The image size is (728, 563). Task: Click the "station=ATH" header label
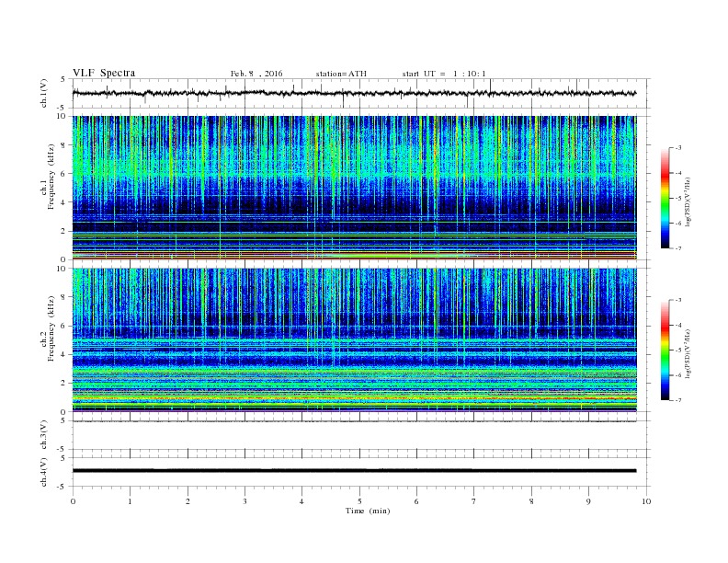pyautogui.click(x=341, y=74)
